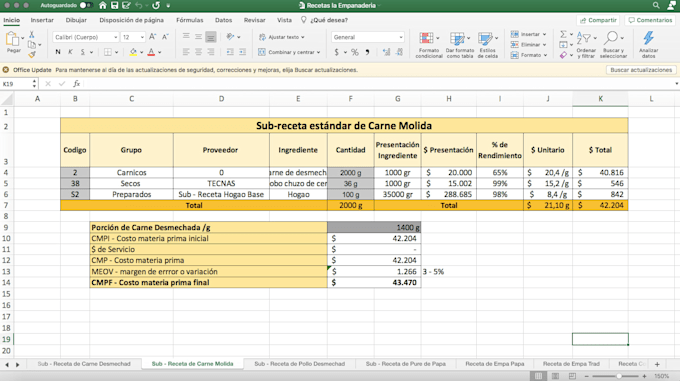Viewport: 680px width, 381px height.
Task: Open Estilos de celda gallery
Action: coord(487,45)
